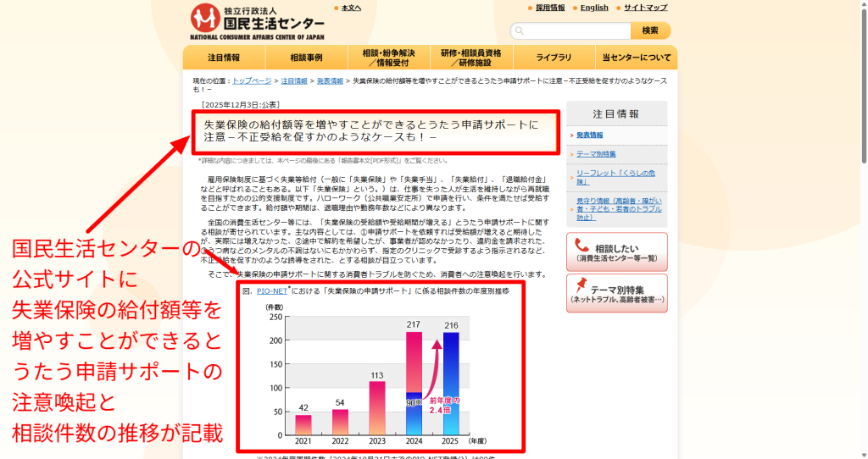This screenshot has height=459, width=868.
Task: Open リーフレット「くらしの危険」 sidebar link
Action: (x=615, y=177)
